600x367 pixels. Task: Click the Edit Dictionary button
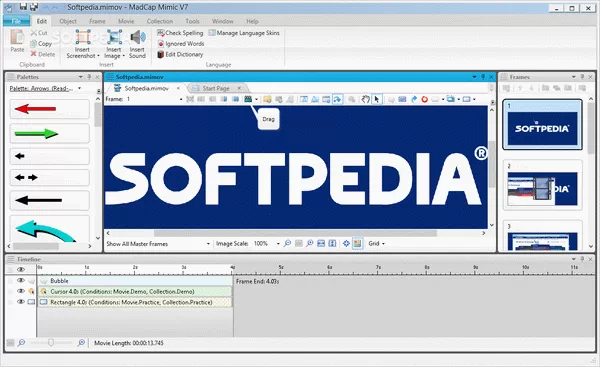180,54
